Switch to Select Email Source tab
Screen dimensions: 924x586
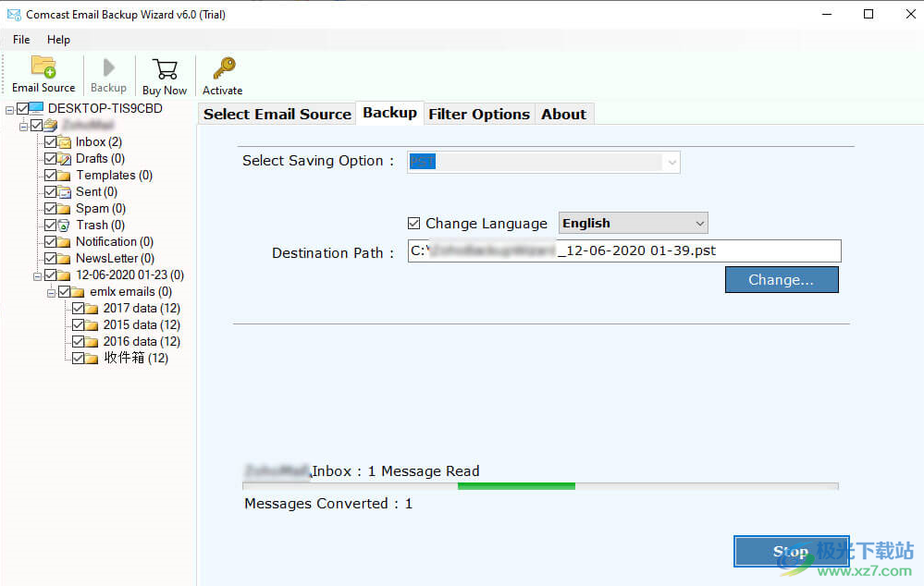(277, 115)
